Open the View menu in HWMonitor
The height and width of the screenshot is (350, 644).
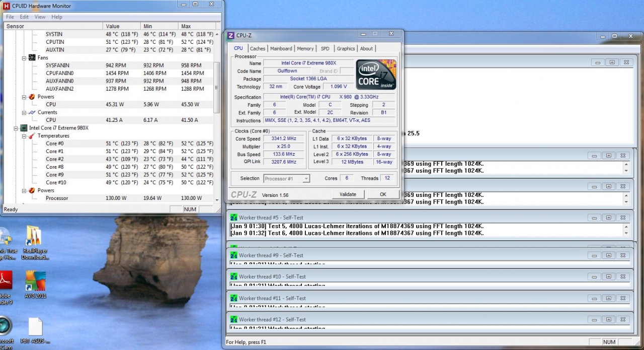(40, 17)
